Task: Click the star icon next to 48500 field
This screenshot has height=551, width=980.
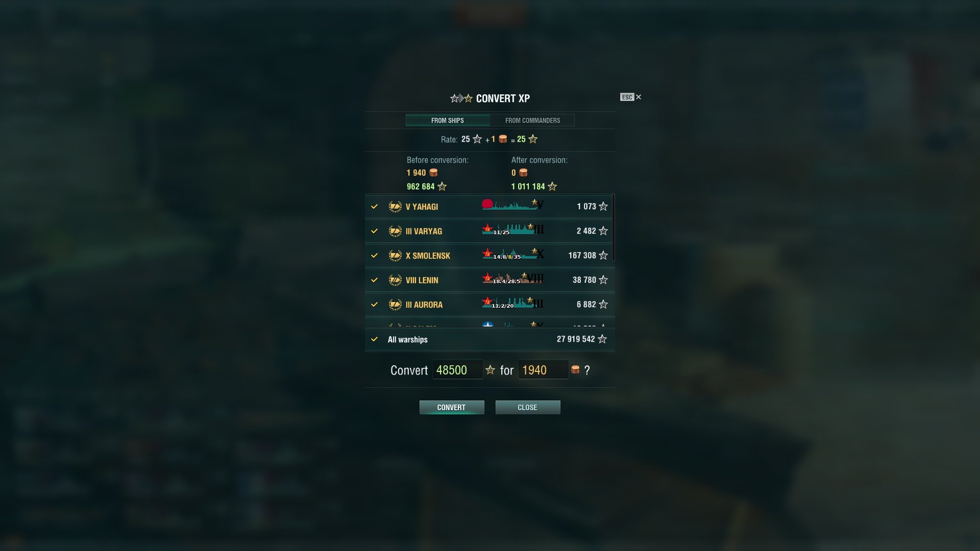Action: [x=490, y=370]
